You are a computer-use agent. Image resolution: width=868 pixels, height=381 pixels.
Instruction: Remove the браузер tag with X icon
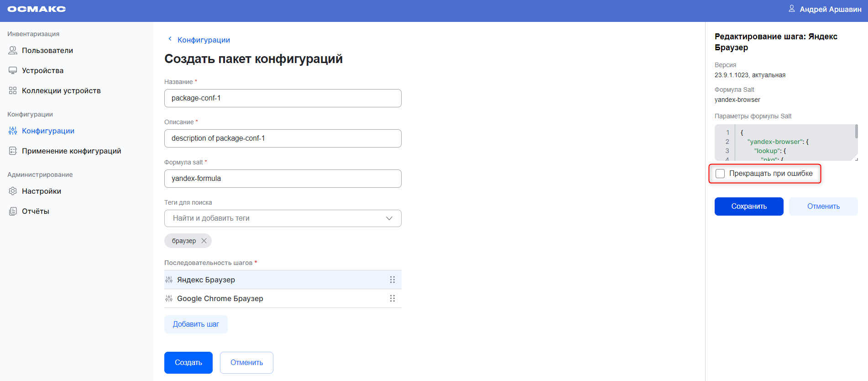[204, 241]
